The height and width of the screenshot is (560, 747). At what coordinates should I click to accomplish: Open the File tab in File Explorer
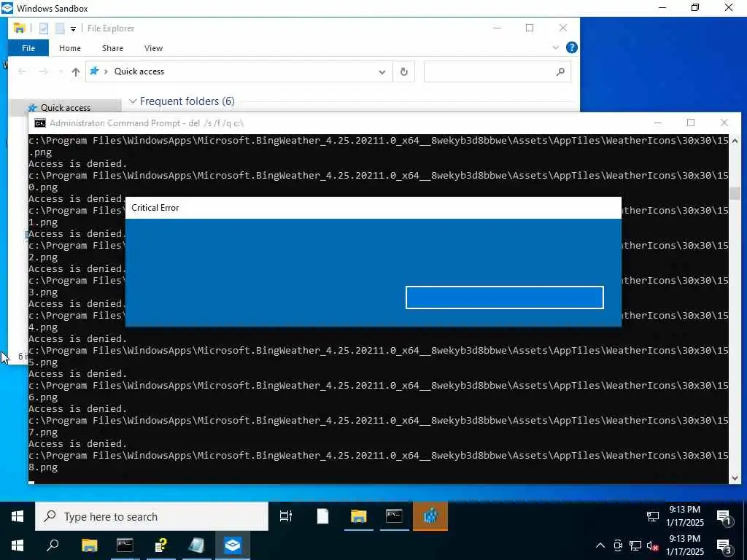coord(28,48)
